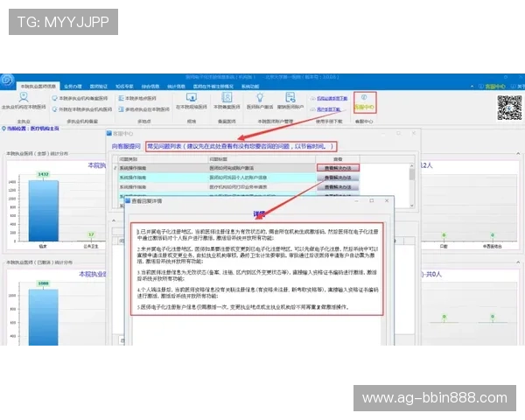Click 查看解决办法 button in the second row
This screenshot has width=525, height=420.
pos(338,178)
